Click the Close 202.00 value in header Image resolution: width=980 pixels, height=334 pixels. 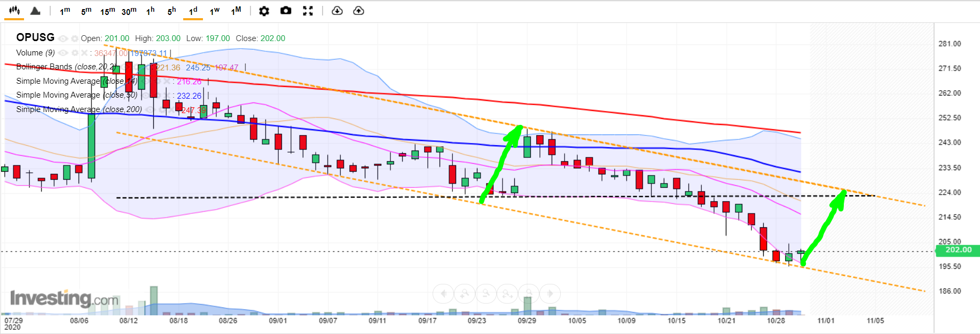tap(272, 38)
